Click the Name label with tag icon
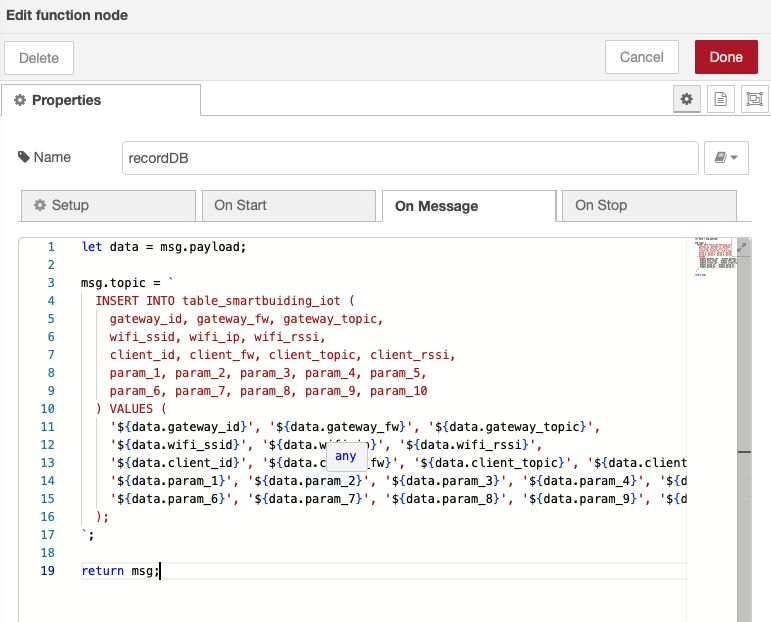 tap(44, 157)
